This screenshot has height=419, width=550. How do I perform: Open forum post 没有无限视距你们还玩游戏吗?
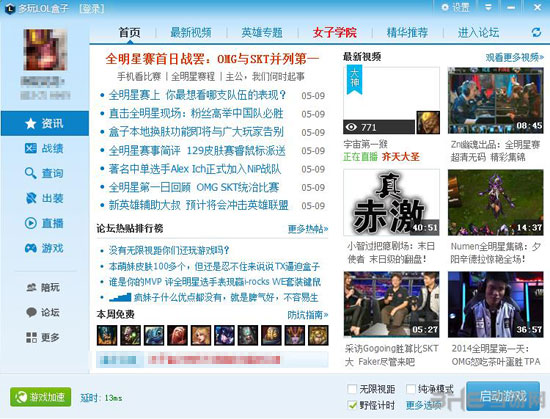coord(169,250)
